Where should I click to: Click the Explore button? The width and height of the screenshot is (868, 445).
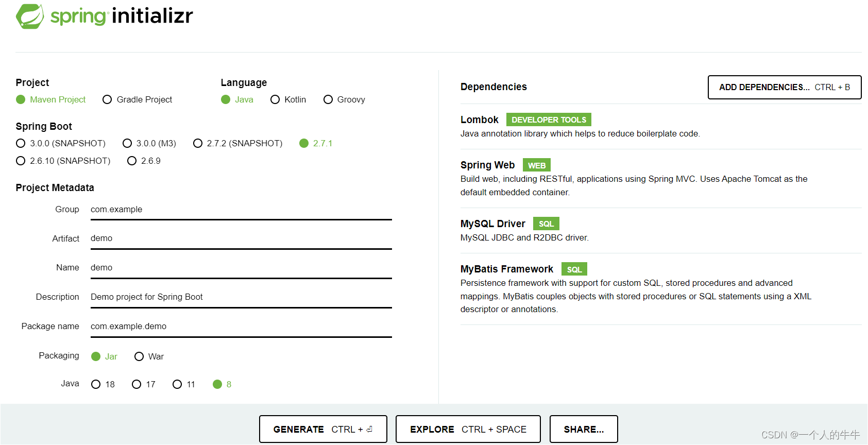468,429
